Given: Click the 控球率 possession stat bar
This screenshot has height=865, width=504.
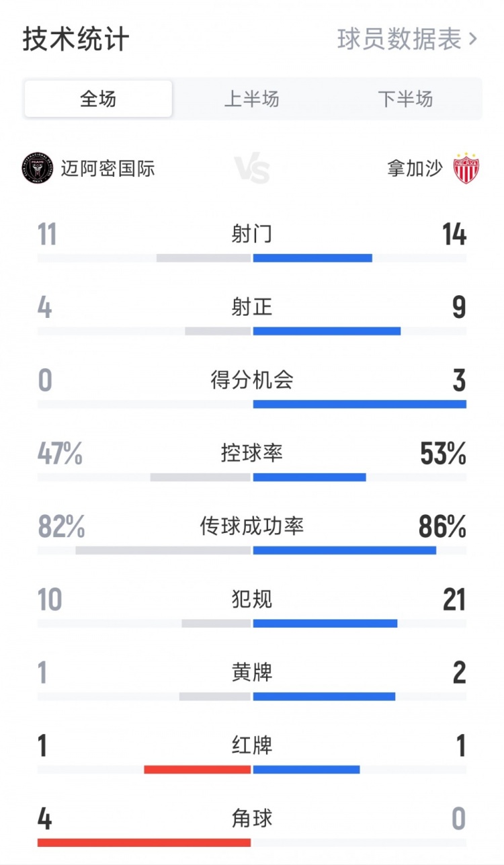Looking at the screenshot, I should point(252,476).
